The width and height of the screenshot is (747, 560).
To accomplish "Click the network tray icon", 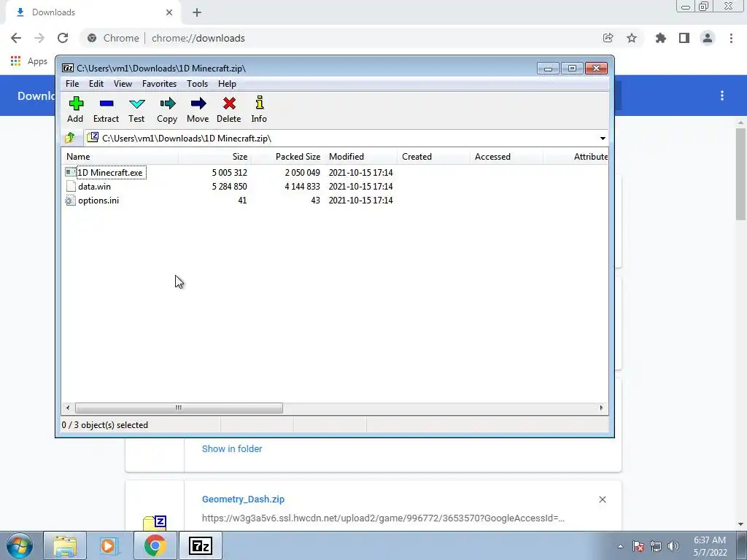I will click(x=656, y=546).
